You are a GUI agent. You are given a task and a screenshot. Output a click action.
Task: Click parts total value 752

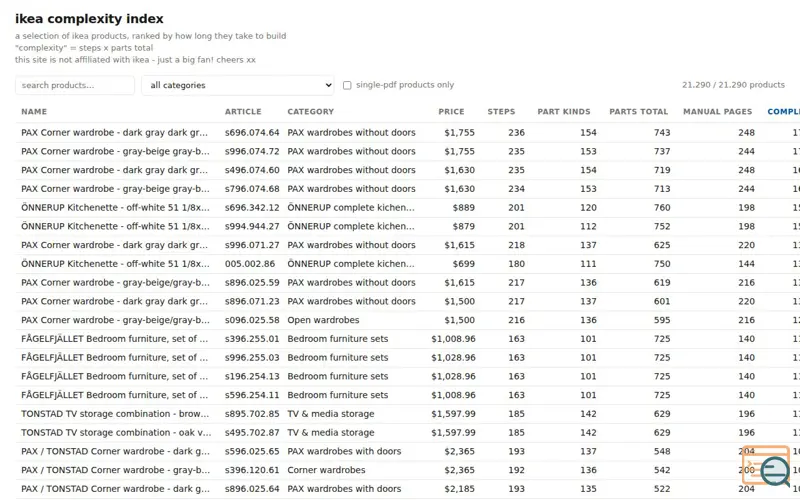click(662, 227)
